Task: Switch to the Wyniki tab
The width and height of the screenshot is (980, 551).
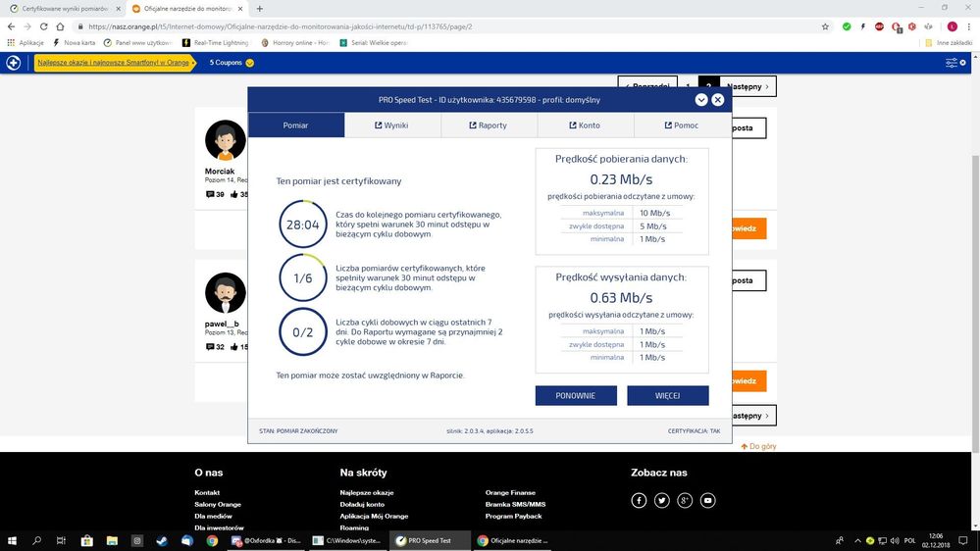Action: point(391,125)
